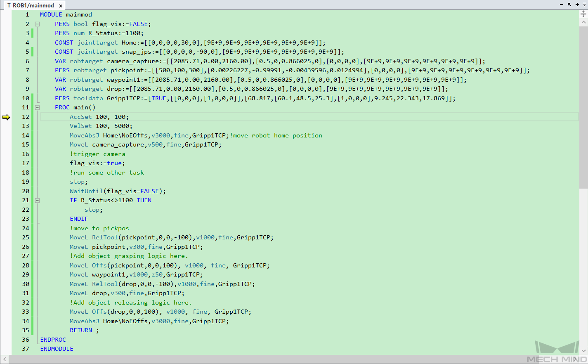Click the '!trigger camera' comment

pos(97,154)
